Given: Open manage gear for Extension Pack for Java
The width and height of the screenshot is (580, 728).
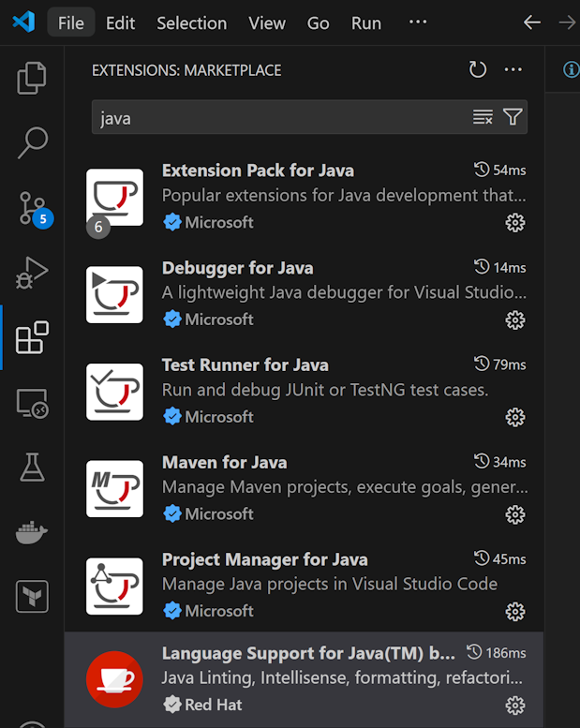Looking at the screenshot, I should (515, 223).
